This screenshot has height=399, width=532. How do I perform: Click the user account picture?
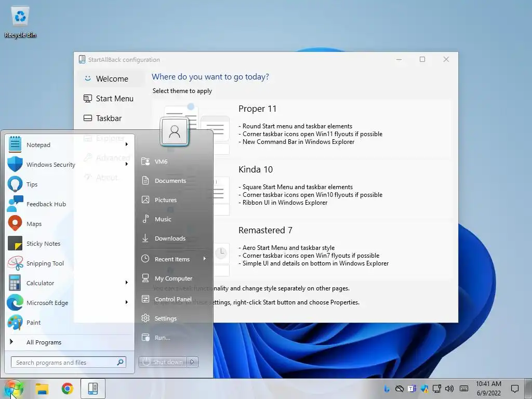(x=175, y=131)
